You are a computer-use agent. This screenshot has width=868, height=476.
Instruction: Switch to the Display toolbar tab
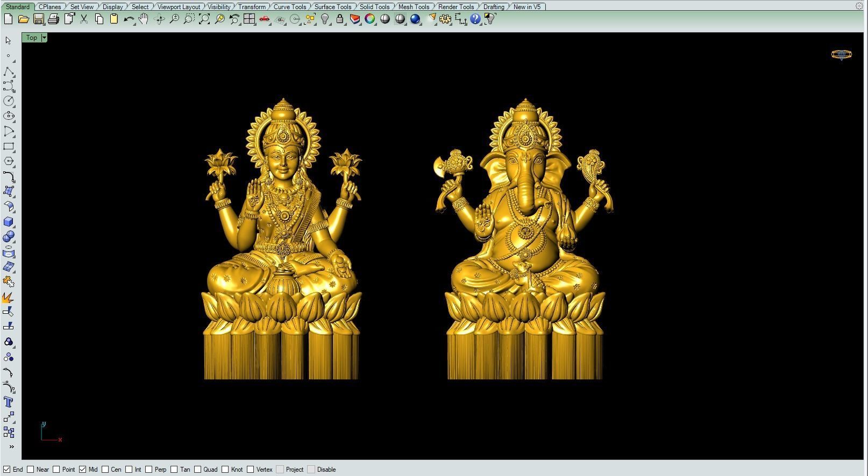112,7
